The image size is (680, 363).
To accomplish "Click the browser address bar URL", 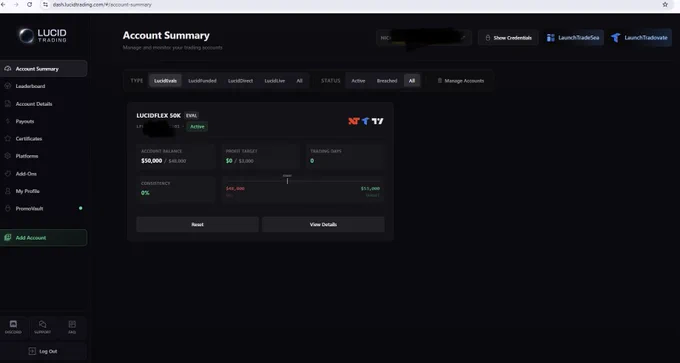I will click(102, 4).
